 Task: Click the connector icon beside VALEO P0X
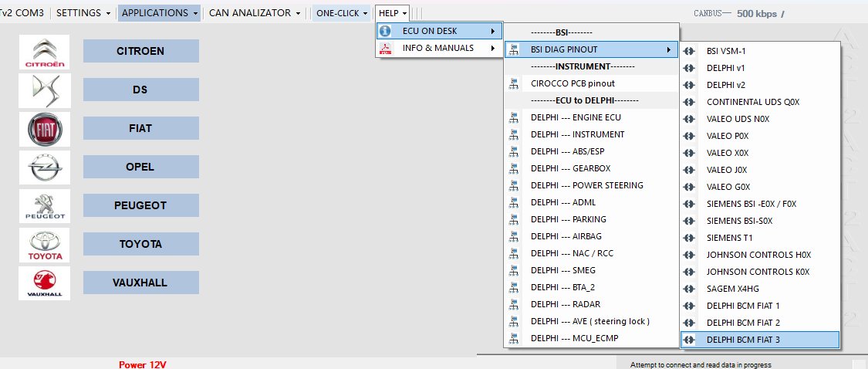[x=689, y=136]
